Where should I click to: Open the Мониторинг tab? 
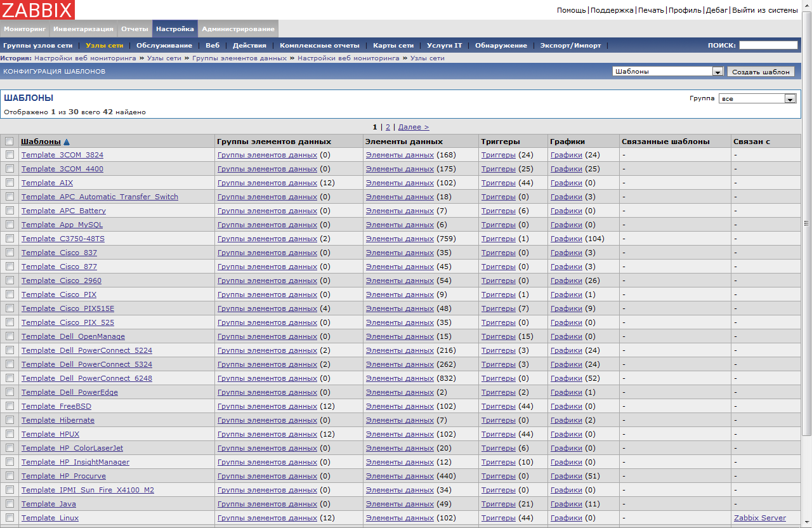tap(25, 29)
